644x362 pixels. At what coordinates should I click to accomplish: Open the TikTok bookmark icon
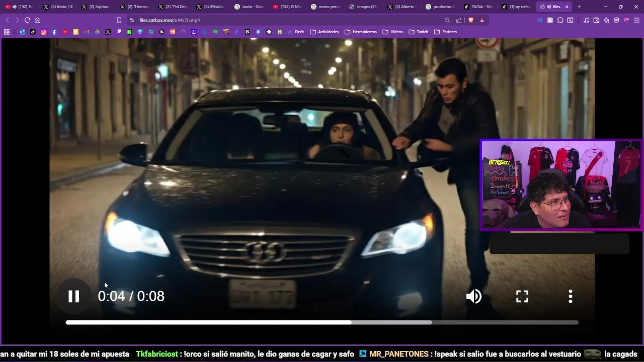click(x=33, y=32)
